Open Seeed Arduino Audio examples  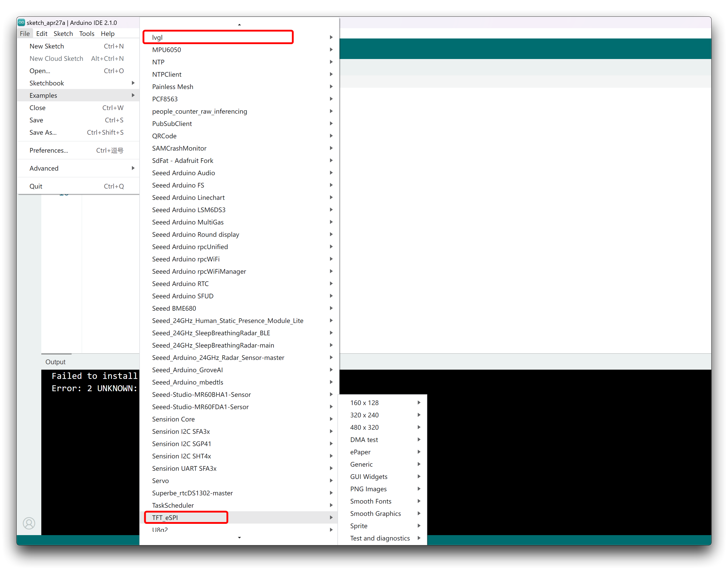coord(239,173)
